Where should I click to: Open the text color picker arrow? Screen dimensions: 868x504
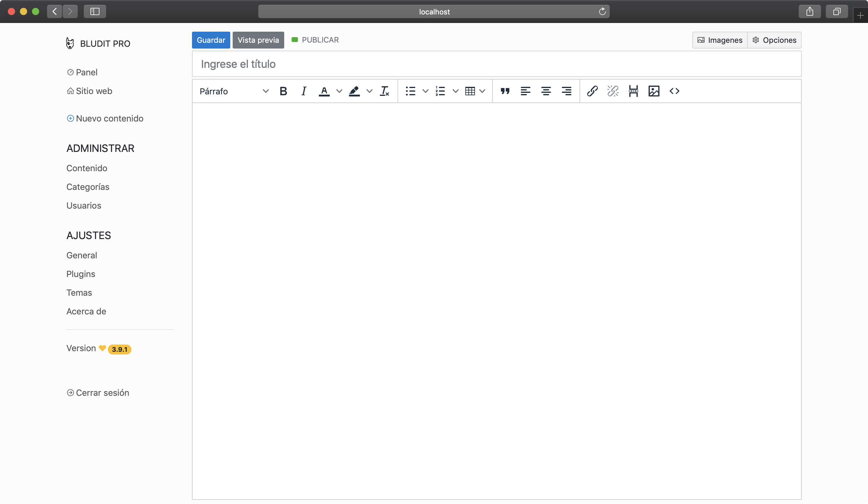pos(339,91)
